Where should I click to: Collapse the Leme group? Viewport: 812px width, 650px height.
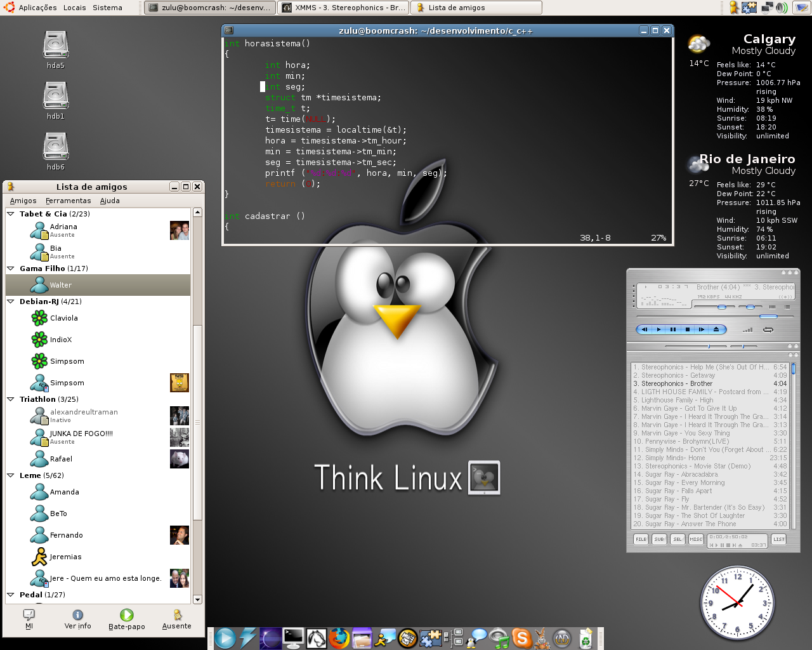11,475
